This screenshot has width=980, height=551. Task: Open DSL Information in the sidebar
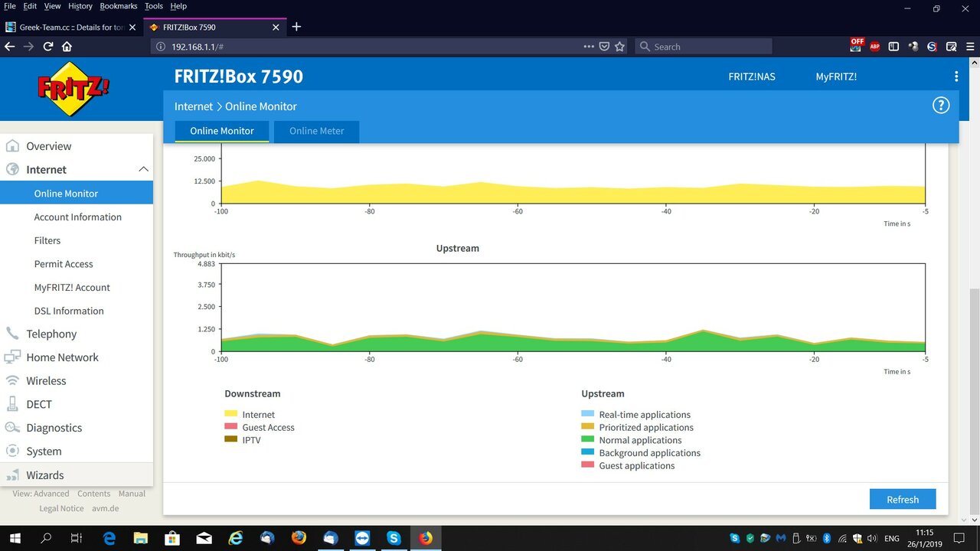(69, 311)
